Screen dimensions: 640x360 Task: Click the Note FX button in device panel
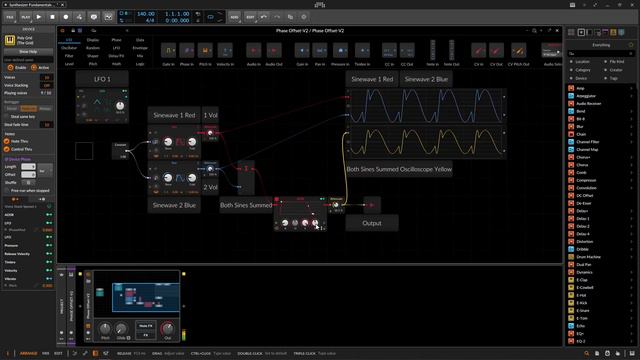point(146,326)
